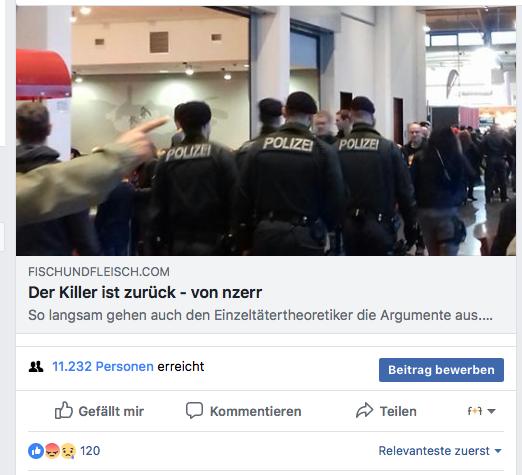Click the FISCHUNDFLEISCH.COM source label

click(x=99, y=272)
